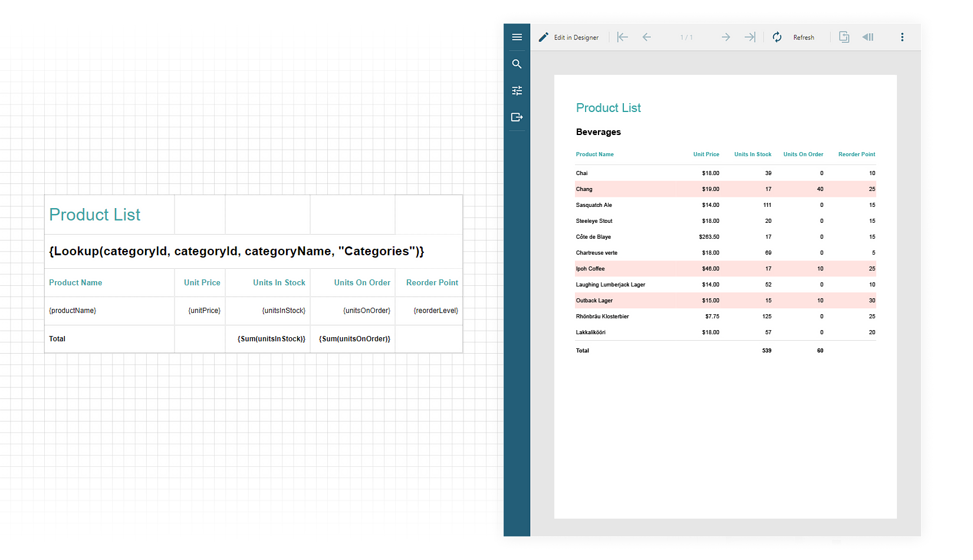Click the $263.50 unit price value

(709, 237)
